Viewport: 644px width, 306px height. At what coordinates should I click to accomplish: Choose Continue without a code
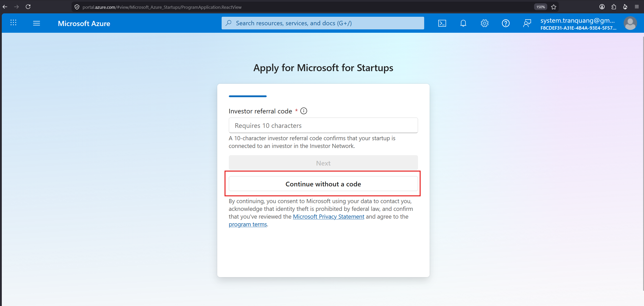[x=323, y=184]
